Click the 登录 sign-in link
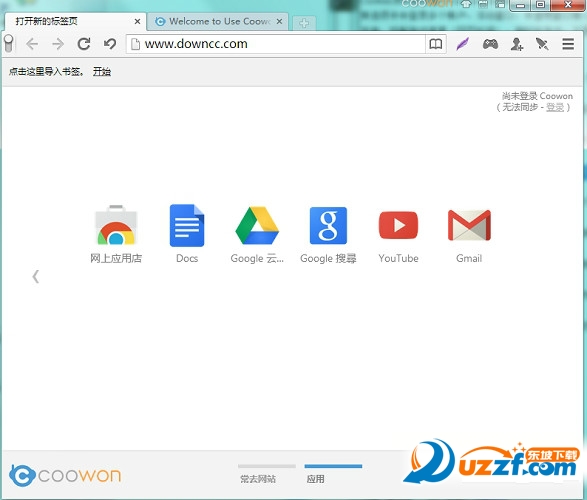587x500 pixels. [x=555, y=107]
